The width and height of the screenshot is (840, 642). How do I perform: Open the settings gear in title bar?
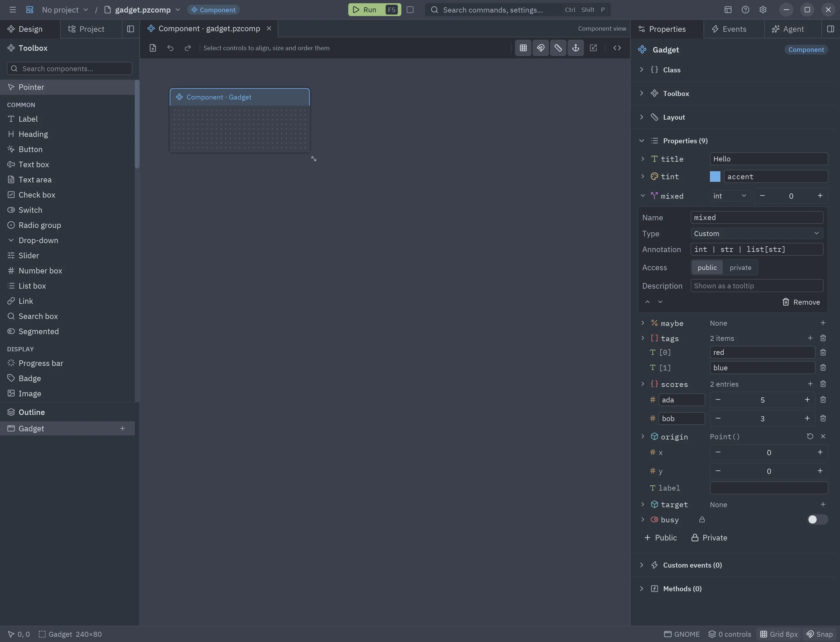point(762,10)
